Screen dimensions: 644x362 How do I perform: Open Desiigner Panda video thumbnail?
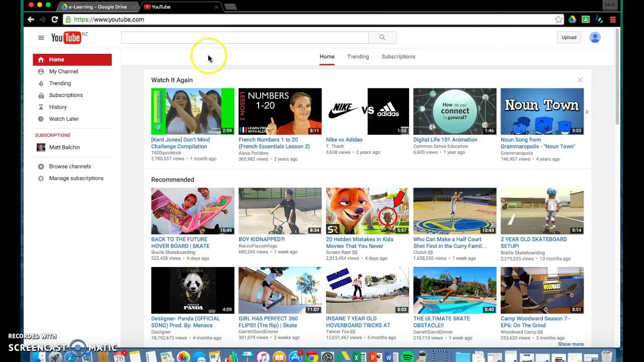point(193,290)
